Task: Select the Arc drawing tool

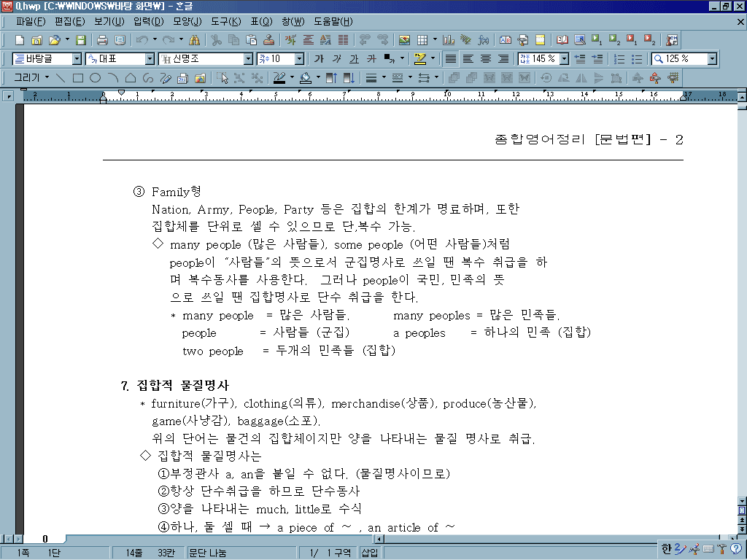Action: point(113,77)
